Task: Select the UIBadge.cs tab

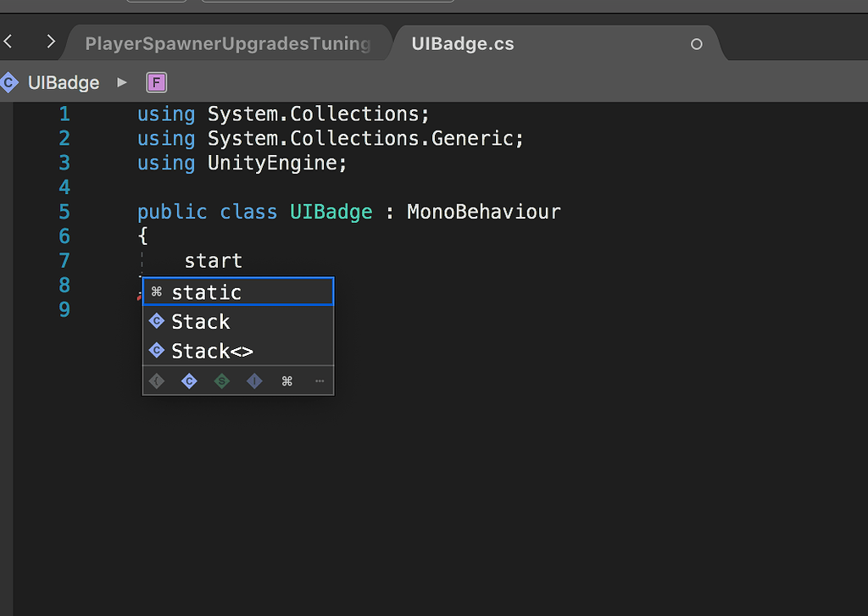Action: click(x=463, y=43)
